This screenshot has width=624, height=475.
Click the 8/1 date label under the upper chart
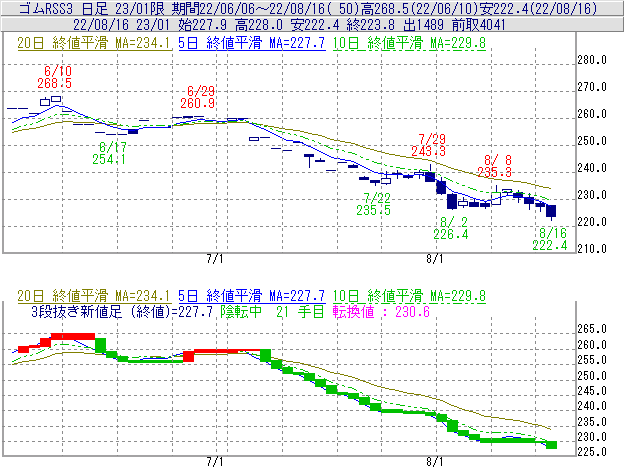coord(435,259)
